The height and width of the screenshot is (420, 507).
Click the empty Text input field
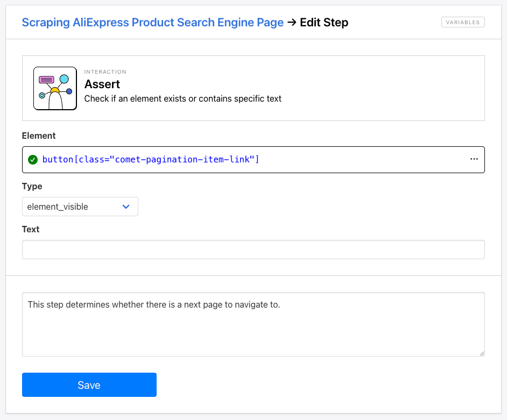tap(253, 250)
